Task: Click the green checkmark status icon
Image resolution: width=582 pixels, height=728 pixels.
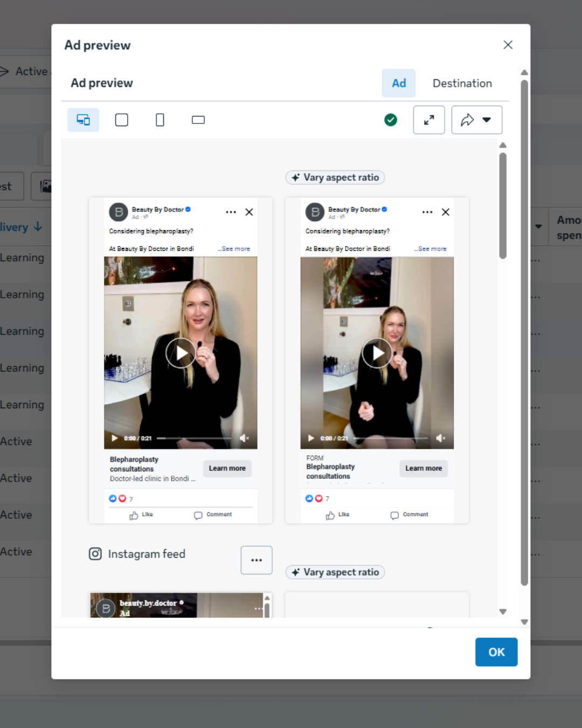Action: [x=391, y=120]
